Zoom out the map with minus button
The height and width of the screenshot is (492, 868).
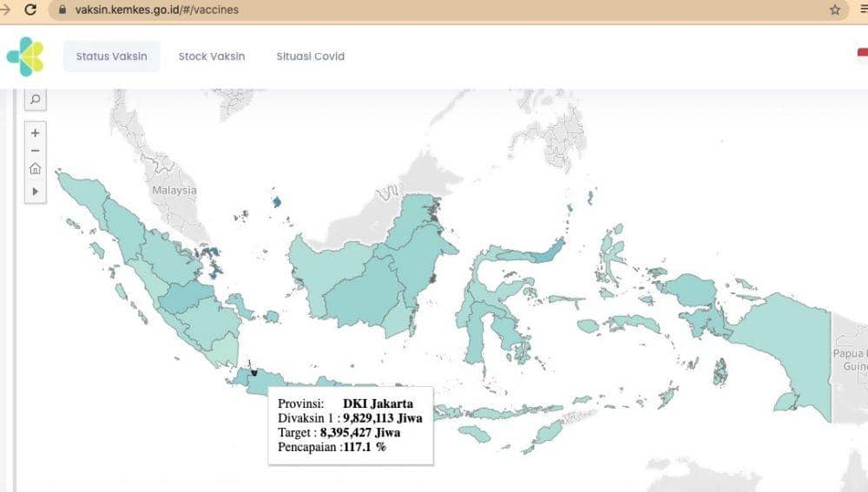35,151
